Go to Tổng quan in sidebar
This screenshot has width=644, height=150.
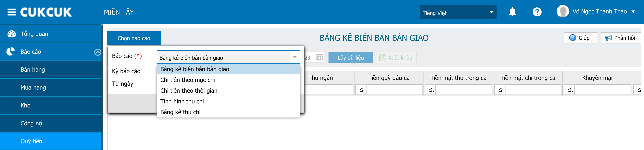[x=51, y=34]
